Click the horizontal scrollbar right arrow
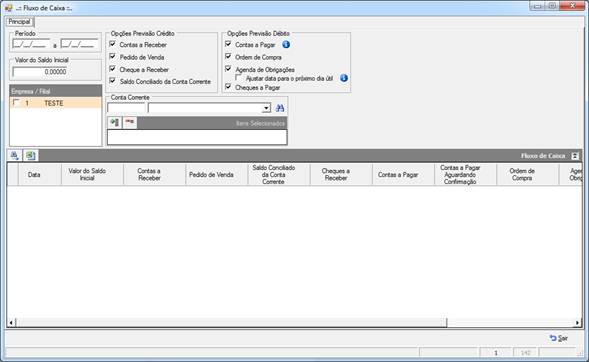This screenshot has height=362, width=589. point(578,323)
